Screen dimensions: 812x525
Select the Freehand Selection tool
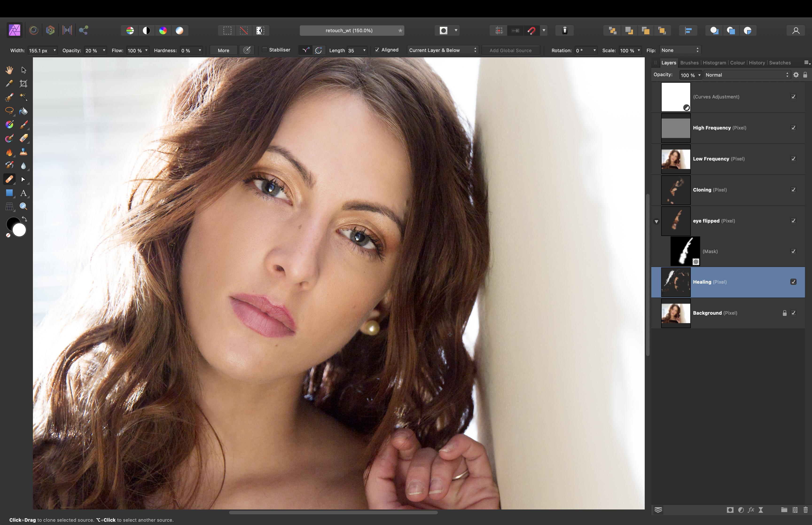click(9, 111)
